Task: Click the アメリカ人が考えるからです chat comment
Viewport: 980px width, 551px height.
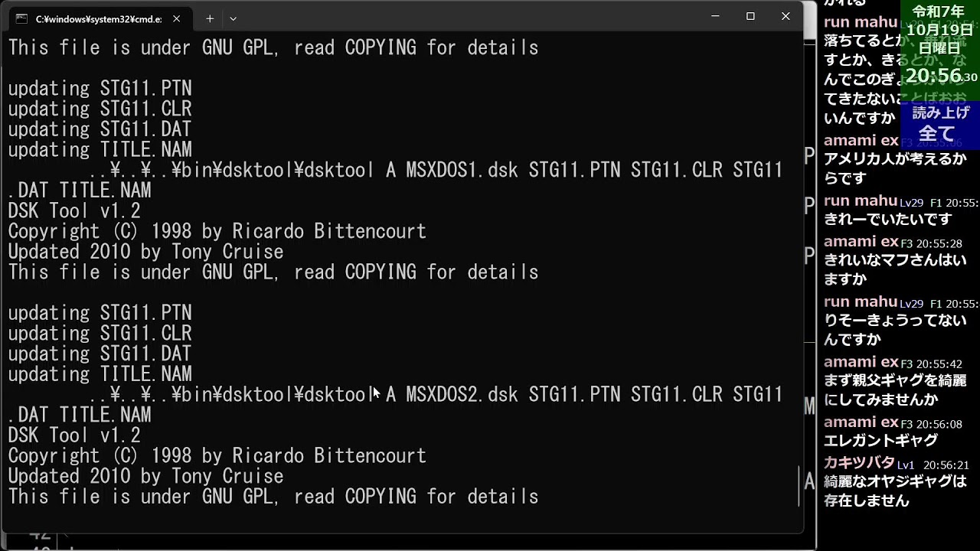Action: 894,168
